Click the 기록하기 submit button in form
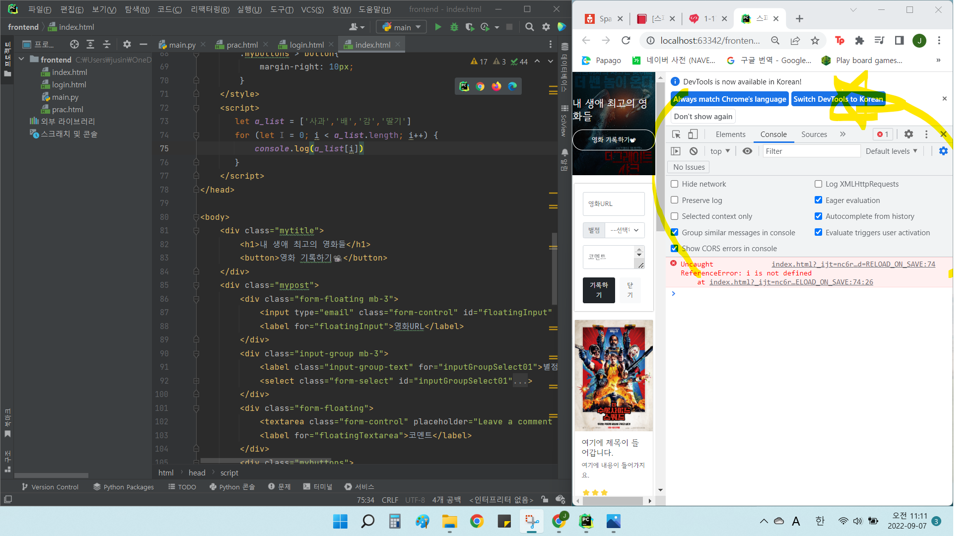Screen dimensions: 980x536 [x=599, y=290]
